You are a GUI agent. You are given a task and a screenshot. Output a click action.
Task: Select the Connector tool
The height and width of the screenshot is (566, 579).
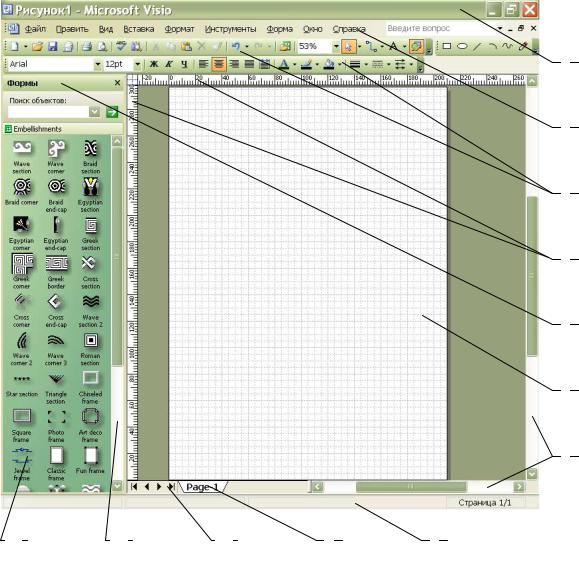371,47
